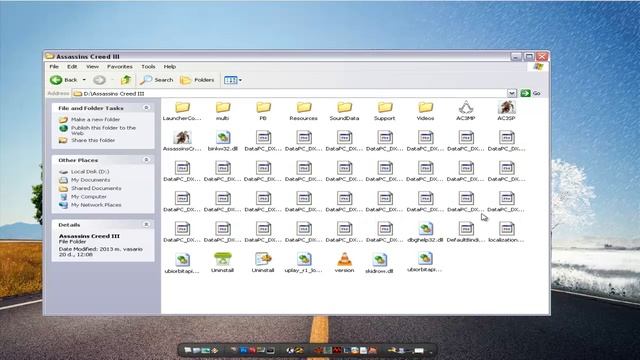Open the File menu

[x=54, y=66]
